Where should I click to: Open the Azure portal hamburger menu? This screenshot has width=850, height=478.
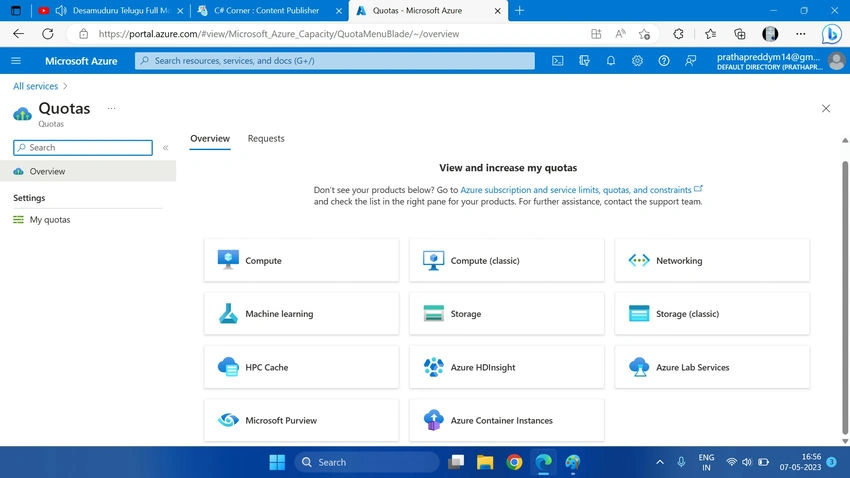(x=16, y=61)
